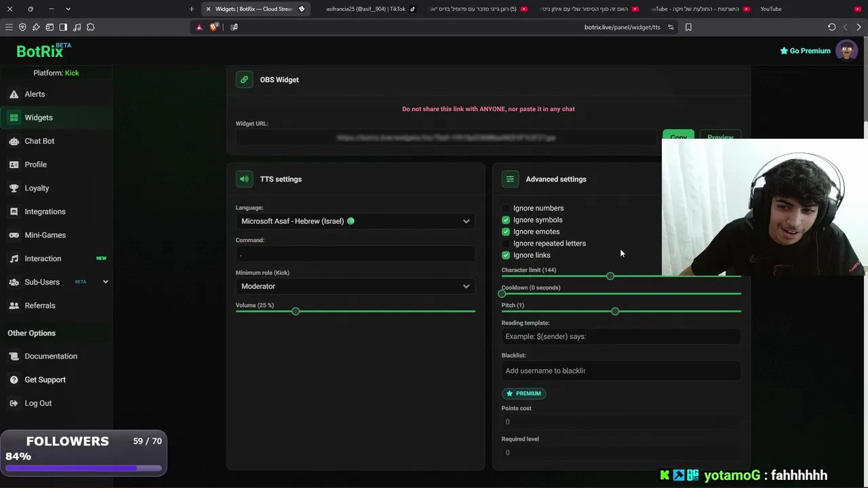Expand the Sub-Users submenu chevron
The height and width of the screenshot is (488, 868).
tap(105, 282)
